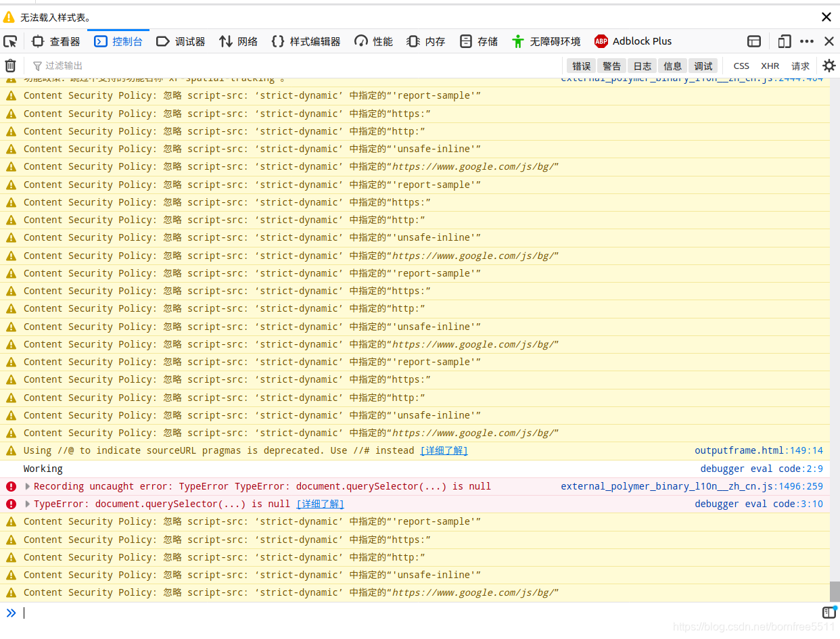Activate the element picker icon
840x639 pixels.
tap(10, 41)
